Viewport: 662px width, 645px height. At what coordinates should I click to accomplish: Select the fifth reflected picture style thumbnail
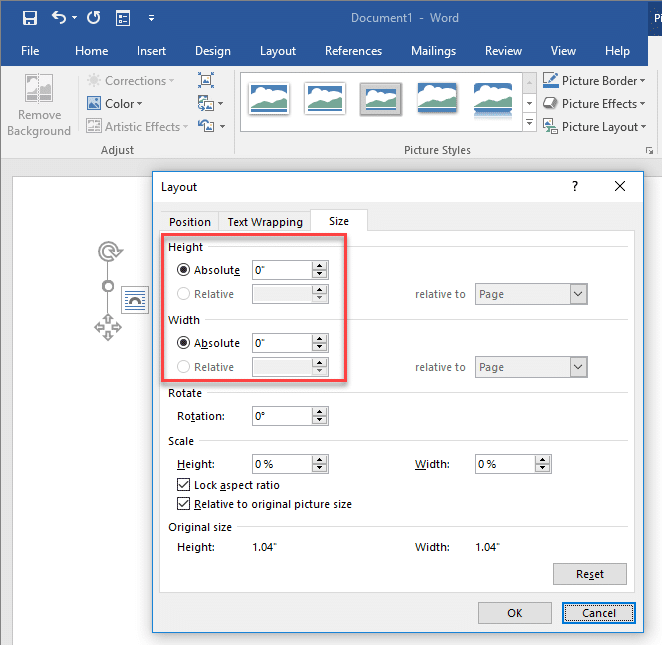(493, 100)
